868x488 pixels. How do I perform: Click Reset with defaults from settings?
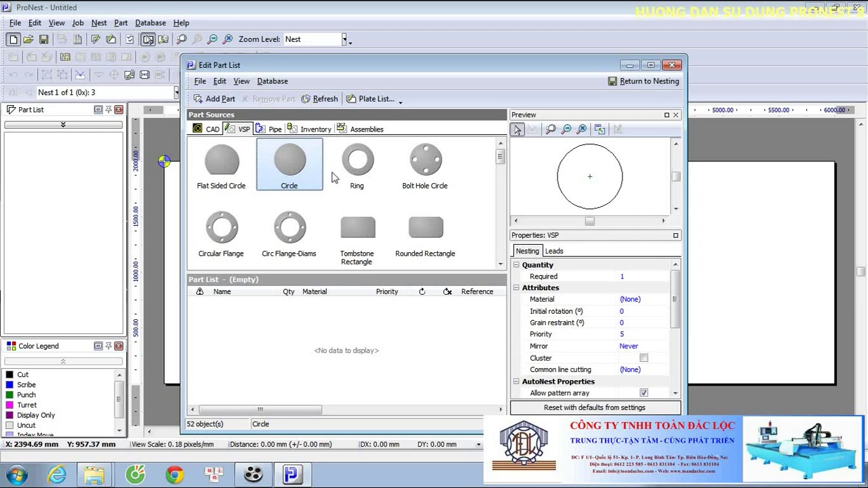[595, 407]
